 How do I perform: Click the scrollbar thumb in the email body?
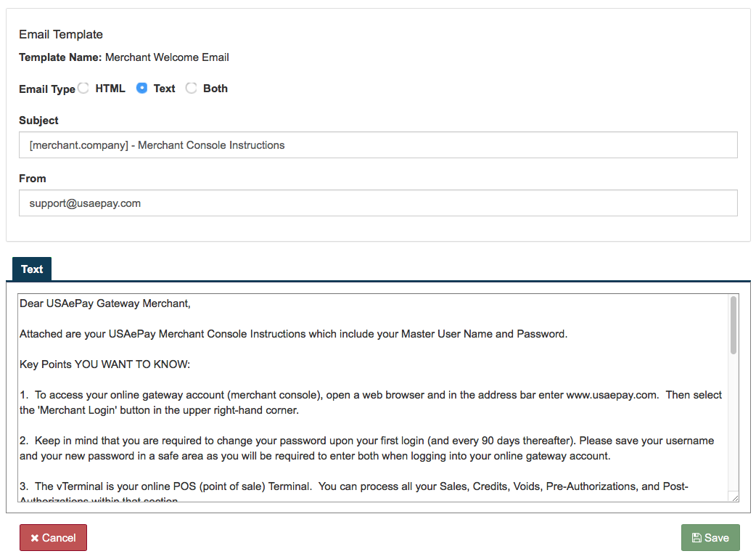(x=734, y=324)
